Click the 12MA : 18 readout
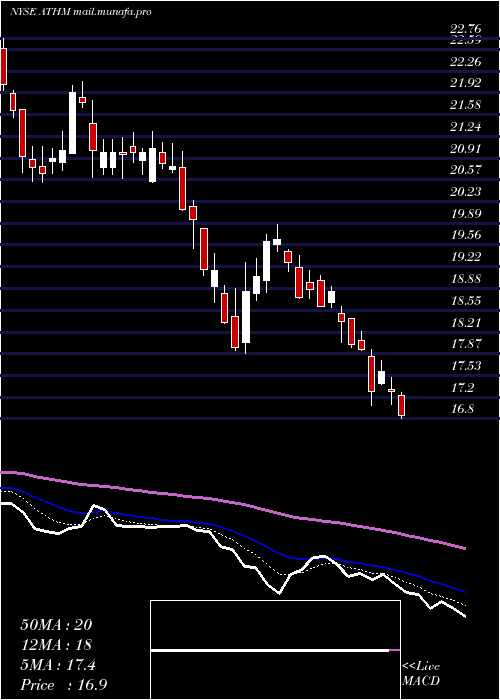 (56, 645)
